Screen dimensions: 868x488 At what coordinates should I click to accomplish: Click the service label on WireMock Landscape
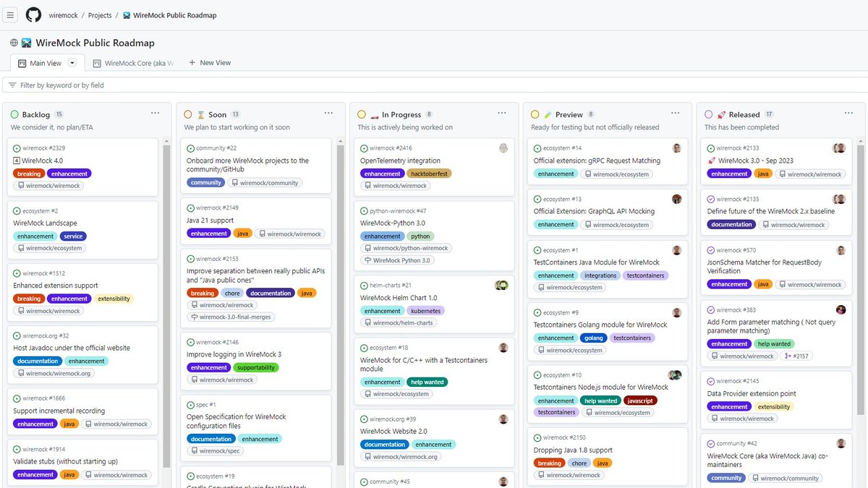(x=73, y=236)
